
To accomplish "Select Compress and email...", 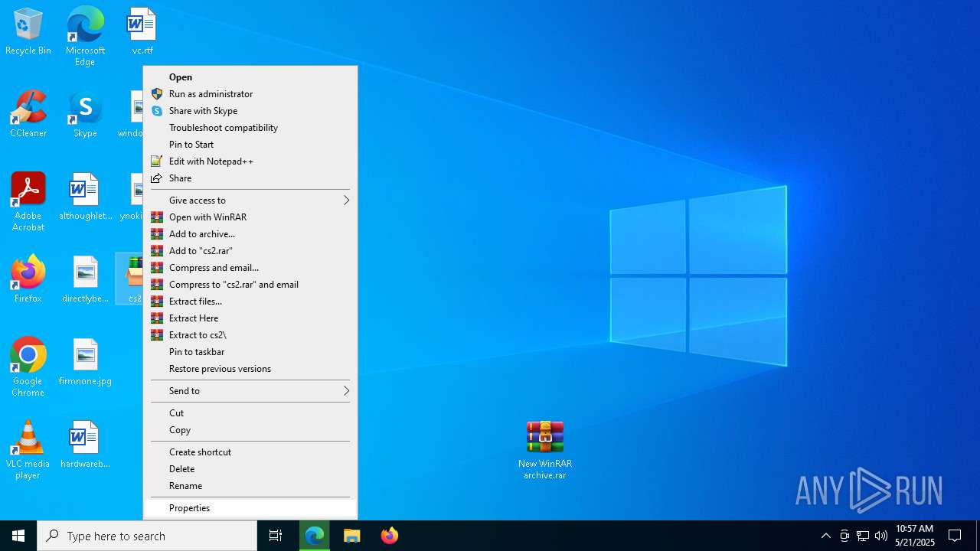I will 250,268.
